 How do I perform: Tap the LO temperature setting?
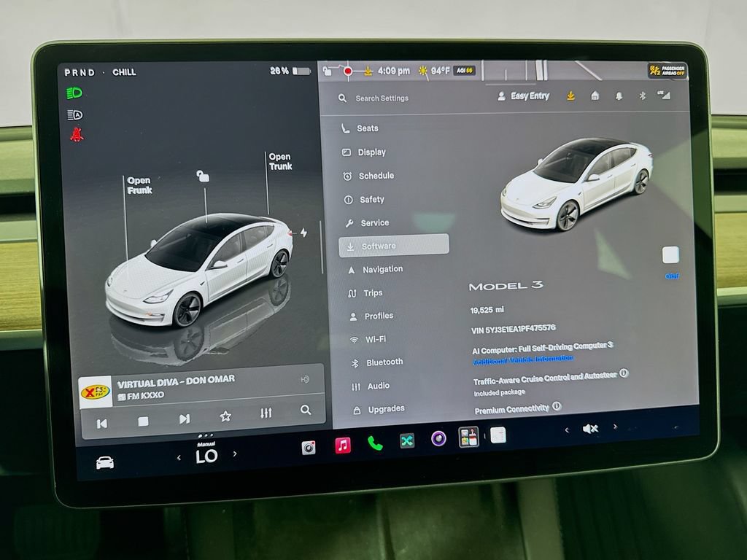tap(206, 456)
